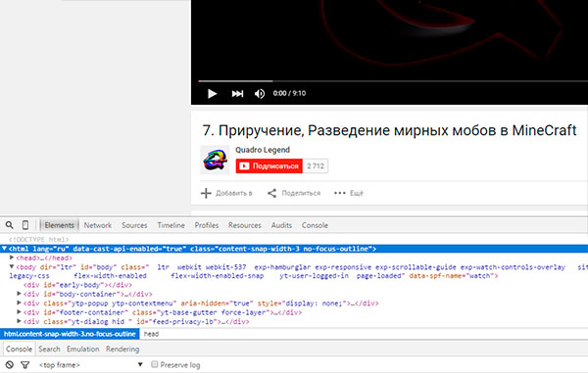The image size is (588, 373).
Task: Open the drawer Emulation tab
Action: click(x=83, y=350)
